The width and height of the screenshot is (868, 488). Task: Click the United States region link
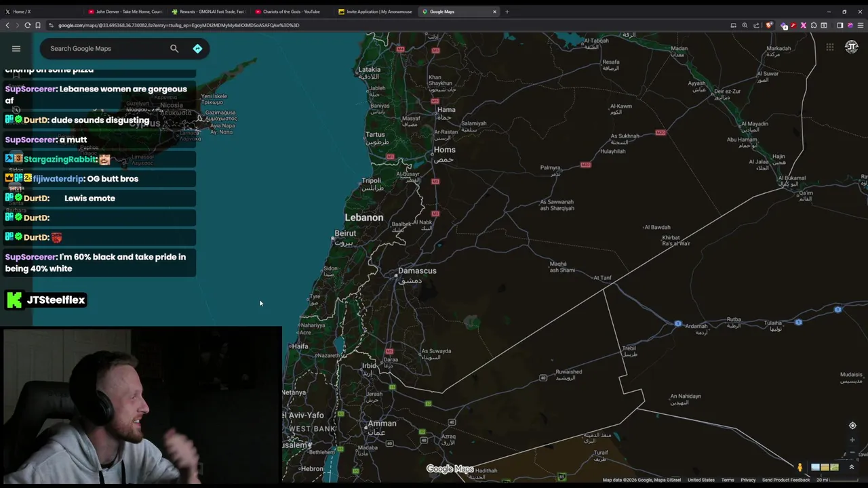point(701,480)
